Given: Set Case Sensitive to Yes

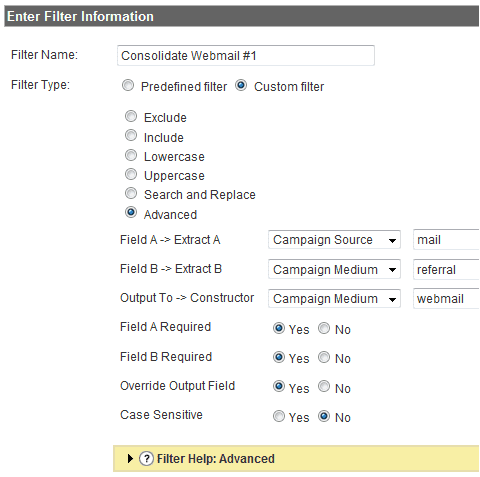Looking at the screenshot, I should [279, 416].
